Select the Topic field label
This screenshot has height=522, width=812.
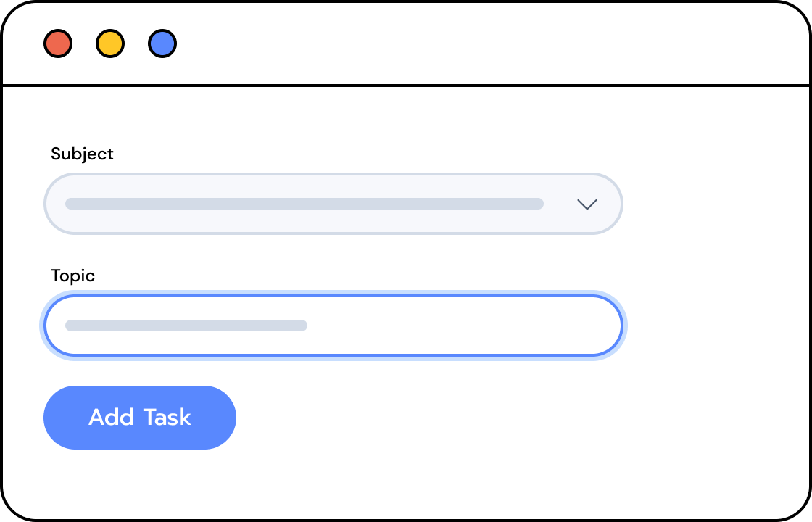coord(72,275)
